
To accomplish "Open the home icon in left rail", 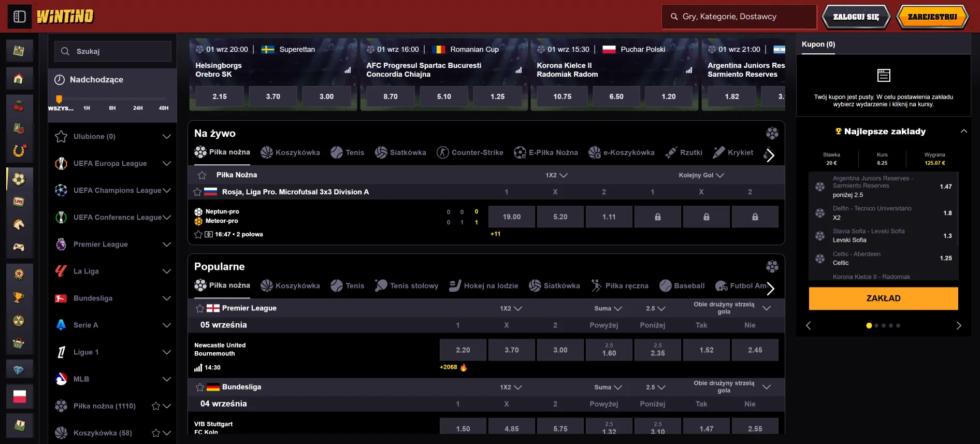I will coord(19,79).
